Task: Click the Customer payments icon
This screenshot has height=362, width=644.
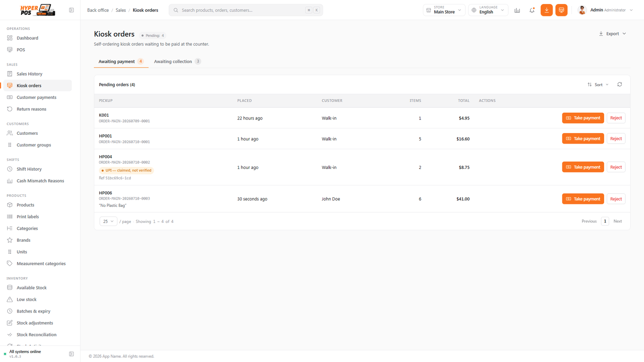Action: click(x=10, y=97)
